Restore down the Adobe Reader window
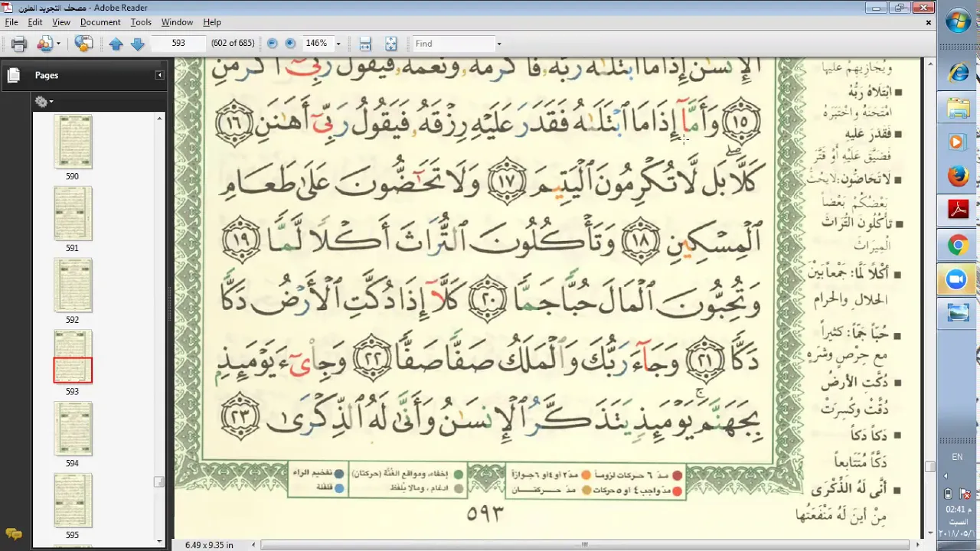The height and width of the screenshot is (551, 980). point(900,7)
